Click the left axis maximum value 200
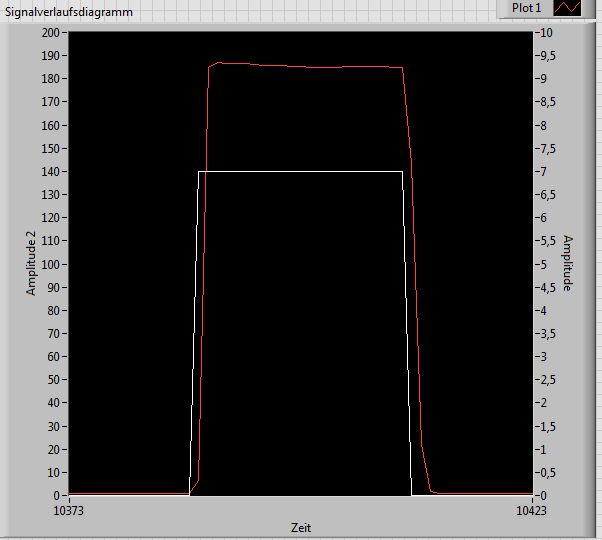 click(x=51, y=33)
